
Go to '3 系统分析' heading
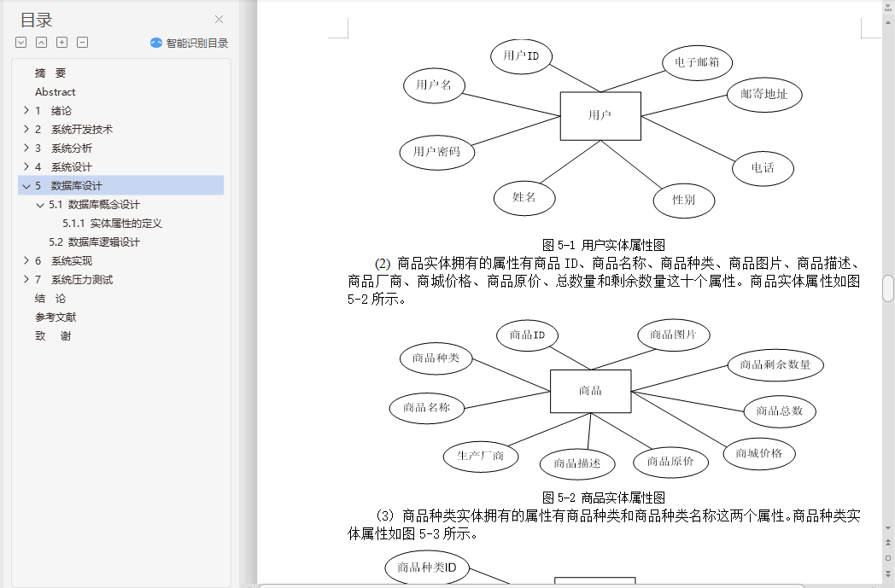click(x=63, y=148)
